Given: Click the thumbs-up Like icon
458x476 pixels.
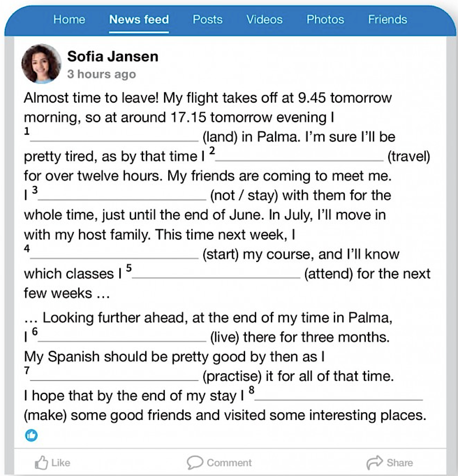Looking at the screenshot, I should (x=41, y=463).
